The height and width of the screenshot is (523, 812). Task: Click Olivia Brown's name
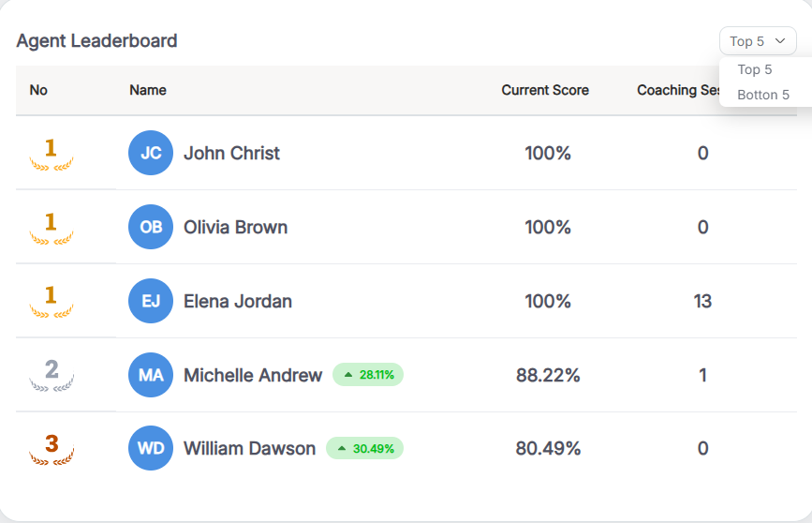click(x=235, y=227)
